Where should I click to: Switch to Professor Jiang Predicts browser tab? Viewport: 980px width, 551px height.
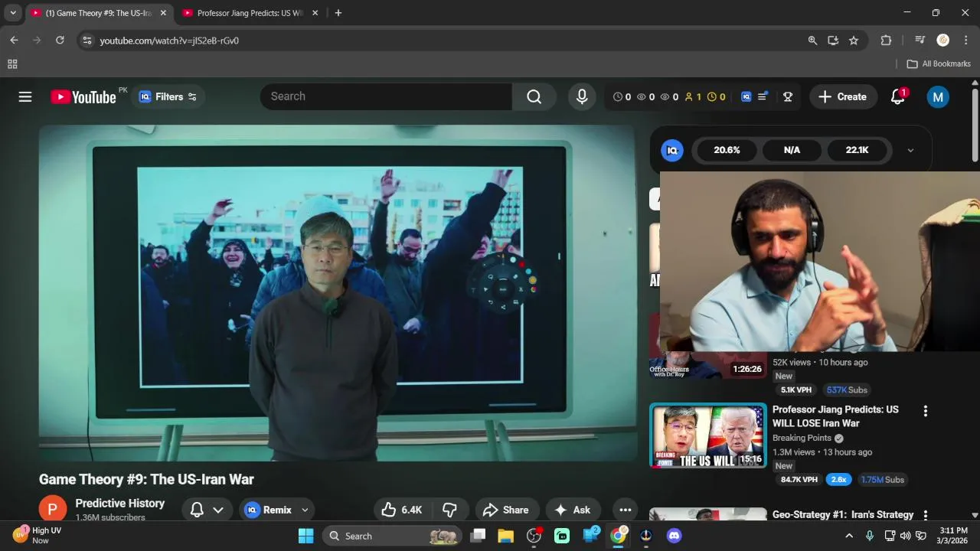(x=250, y=13)
